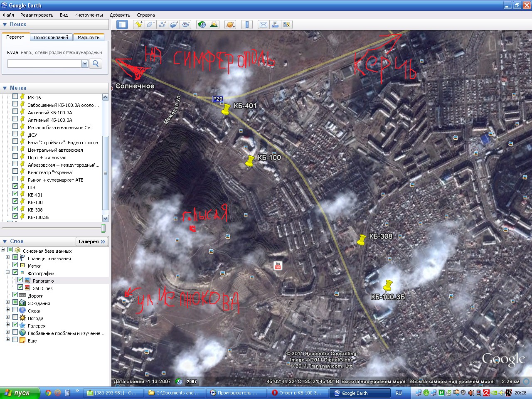The width and height of the screenshot is (532, 399).
Task: Enable the МК-16 placemark checkbox
Action: click(x=15, y=97)
